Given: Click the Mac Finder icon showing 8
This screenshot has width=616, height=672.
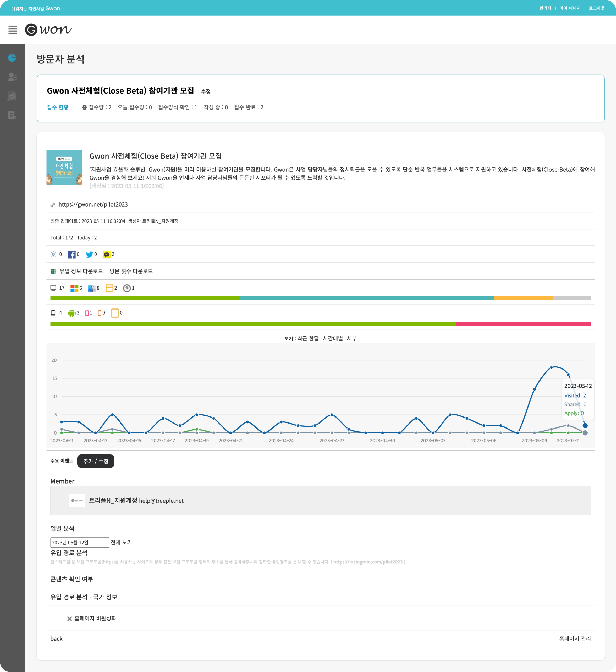Looking at the screenshot, I should point(92,288).
